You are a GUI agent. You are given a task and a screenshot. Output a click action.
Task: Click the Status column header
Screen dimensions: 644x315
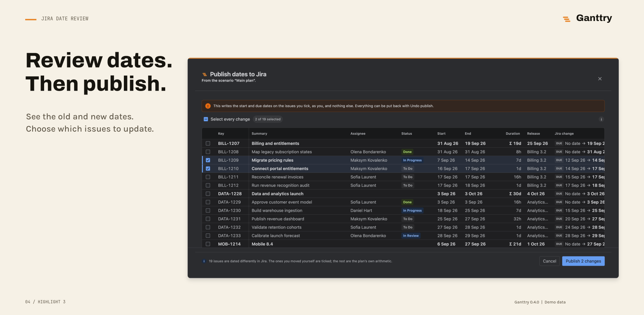coord(406,134)
